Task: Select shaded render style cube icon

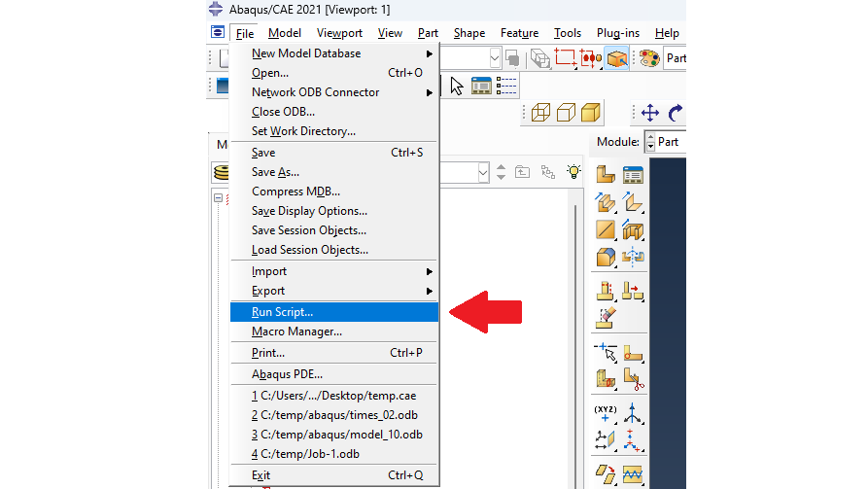Action: pyautogui.click(x=590, y=113)
